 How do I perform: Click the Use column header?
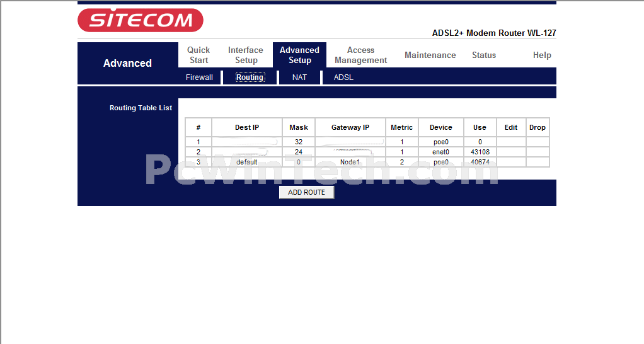point(480,127)
